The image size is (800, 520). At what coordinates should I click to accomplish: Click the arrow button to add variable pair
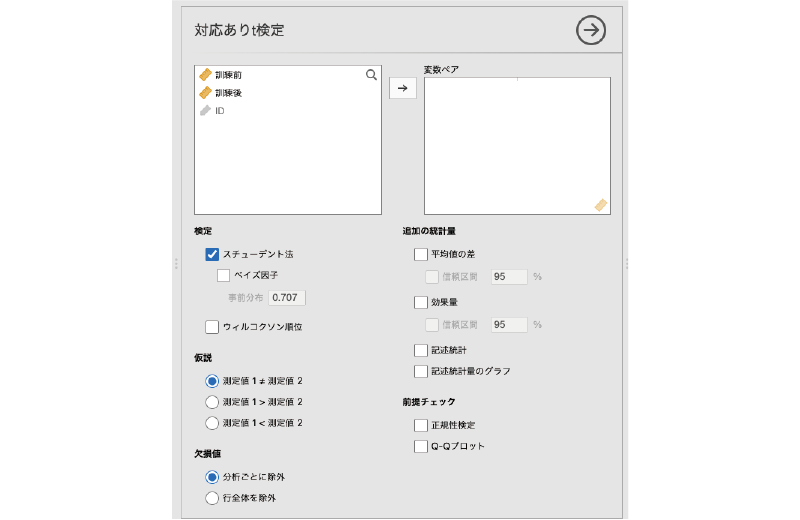pos(402,88)
